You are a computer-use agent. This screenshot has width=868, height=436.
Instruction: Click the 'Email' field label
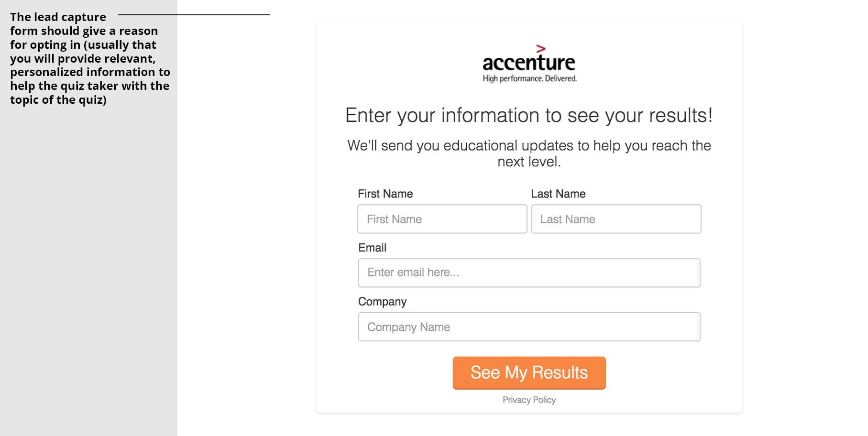click(372, 248)
